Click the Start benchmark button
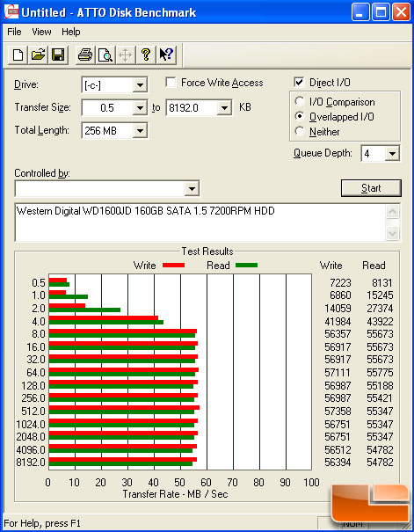414x532 pixels. (371, 188)
